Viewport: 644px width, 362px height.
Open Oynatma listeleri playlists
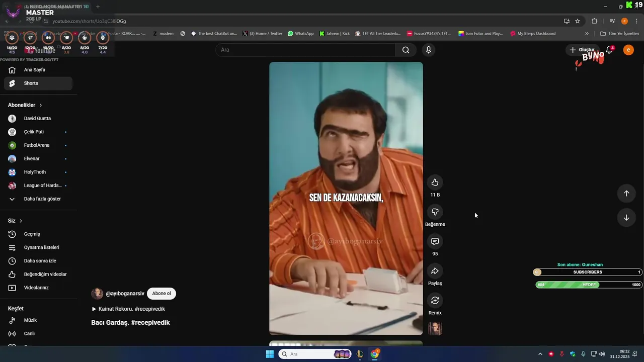pyautogui.click(x=38, y=247)
